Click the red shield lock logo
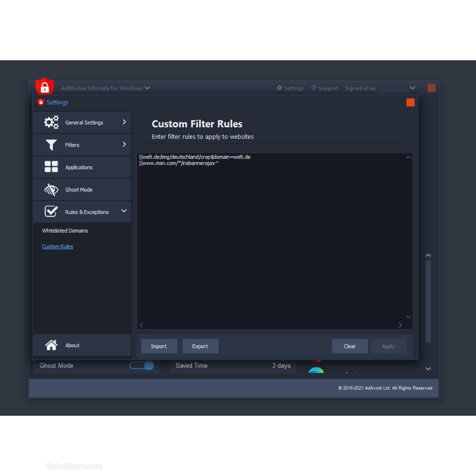 [x=45, y=86]
